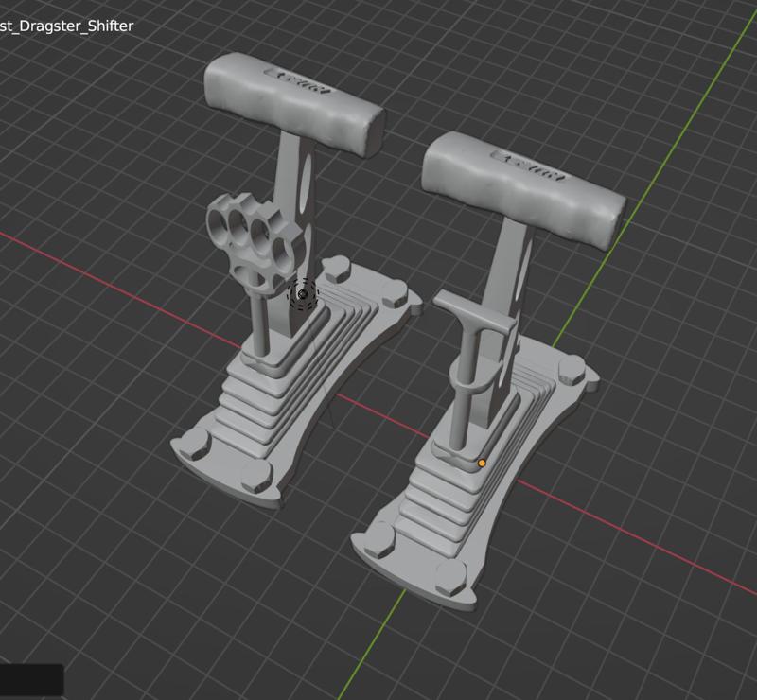Click the 3D cursor crosshair by left shifter

(x=302, y=294)
